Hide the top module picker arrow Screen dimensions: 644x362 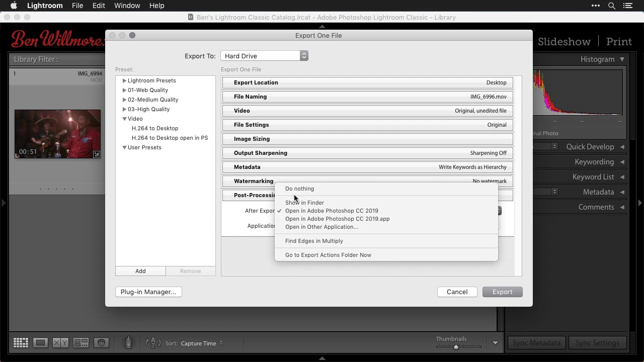[x=322, y=26]
